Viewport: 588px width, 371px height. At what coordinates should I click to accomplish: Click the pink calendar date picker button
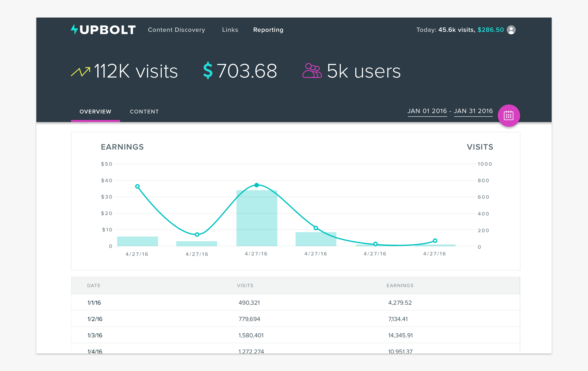pos(508,116)
